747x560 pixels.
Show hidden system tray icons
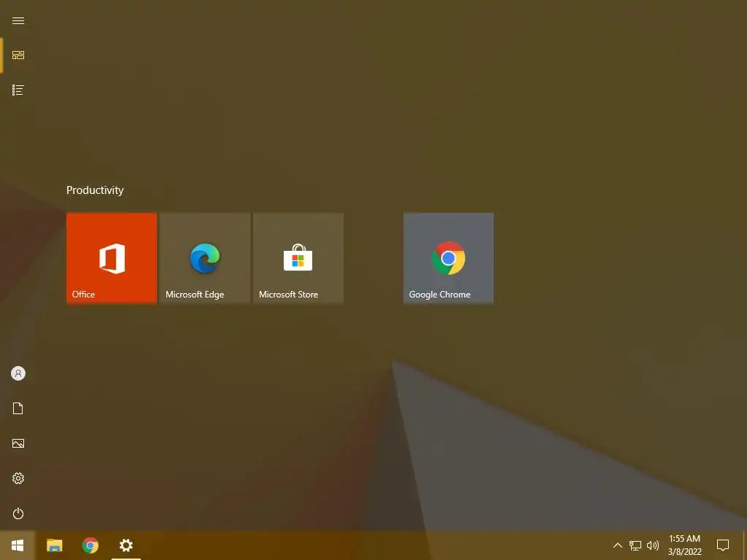[617, 545]
